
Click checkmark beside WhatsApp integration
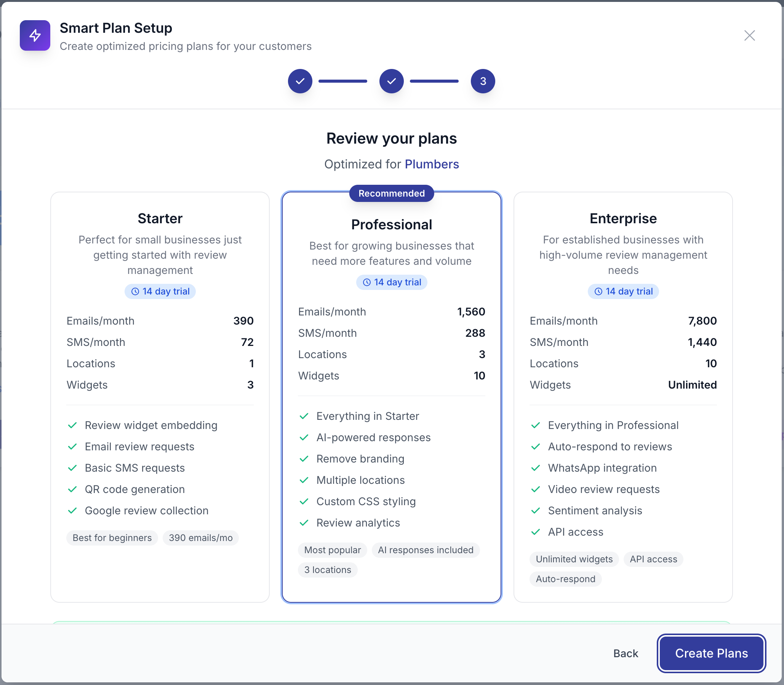(x=536, y=468)
